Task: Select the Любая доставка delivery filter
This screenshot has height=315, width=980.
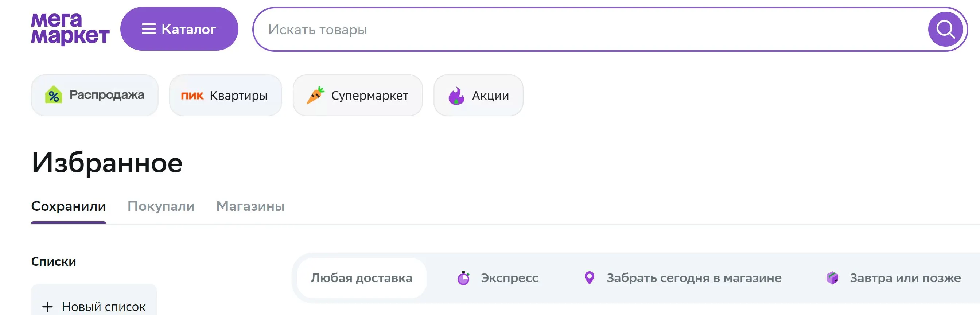Action: [361, 278]
